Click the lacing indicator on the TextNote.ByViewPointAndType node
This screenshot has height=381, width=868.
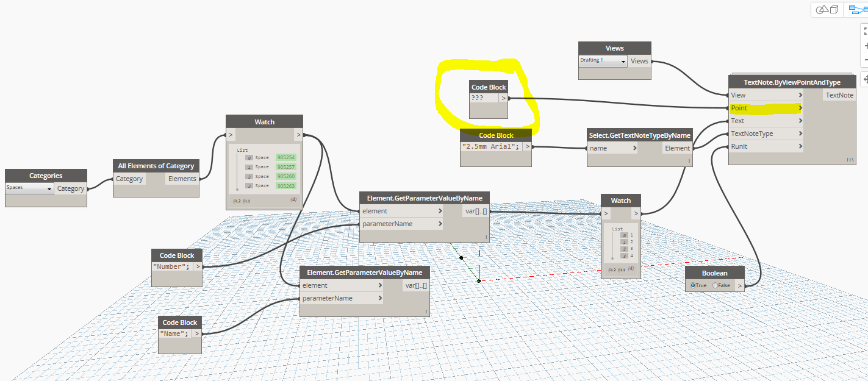[x=850, y=159]
